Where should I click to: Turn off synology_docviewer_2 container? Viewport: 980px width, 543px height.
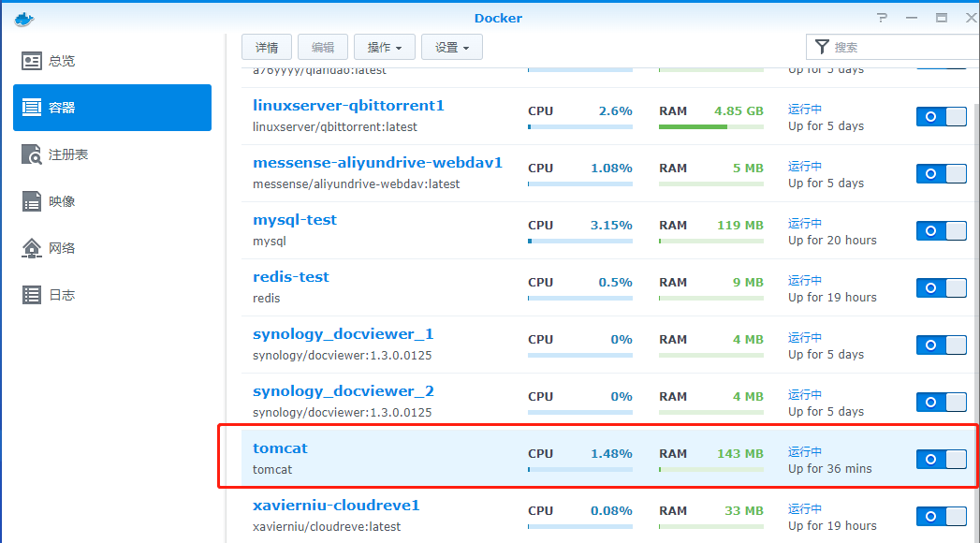tap(942, 402)
